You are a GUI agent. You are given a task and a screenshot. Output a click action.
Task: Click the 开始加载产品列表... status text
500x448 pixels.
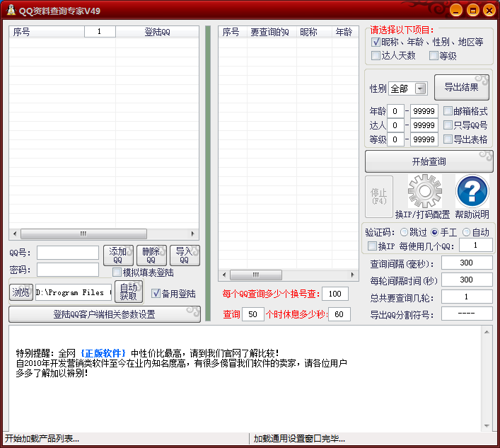(42, 438)
